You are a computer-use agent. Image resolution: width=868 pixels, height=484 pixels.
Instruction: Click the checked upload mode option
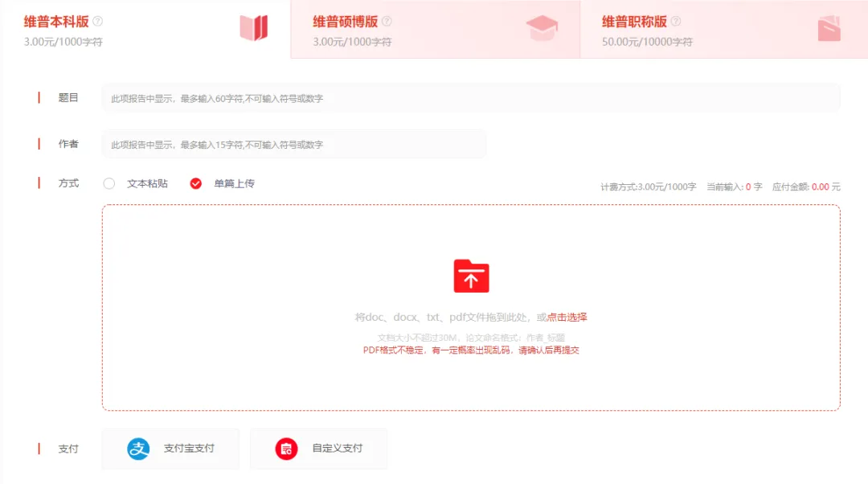click(195, 183)
